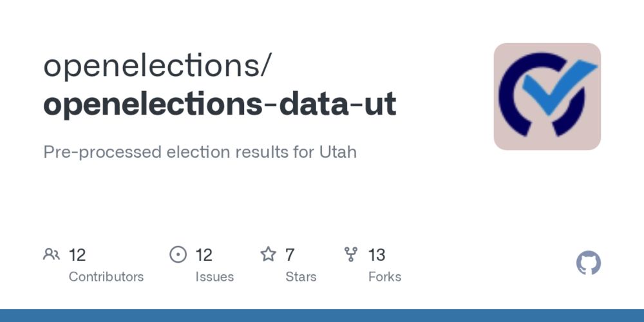The width and height of the screenshot is (644, 322).
Task: Open the openelections-data-ut repository name
Action: (x=220, y=104)
